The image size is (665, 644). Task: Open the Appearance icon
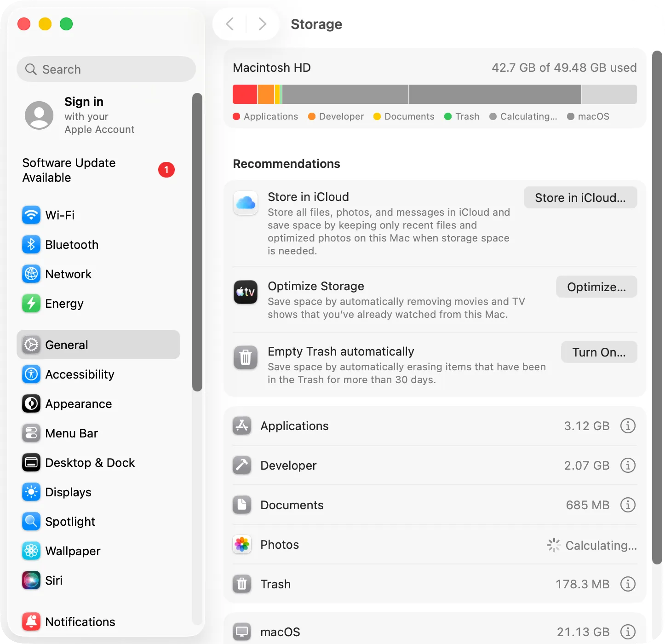point(31,403)
